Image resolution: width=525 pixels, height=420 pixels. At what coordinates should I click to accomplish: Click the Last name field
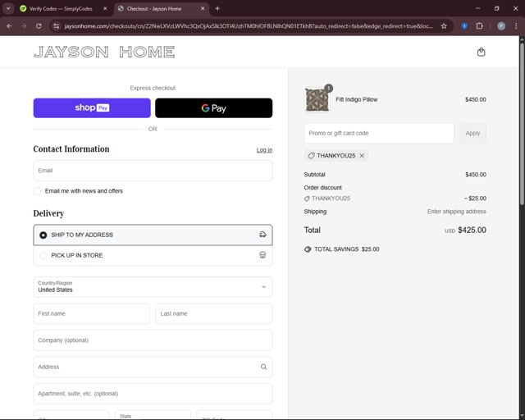[x=214, y=313]
